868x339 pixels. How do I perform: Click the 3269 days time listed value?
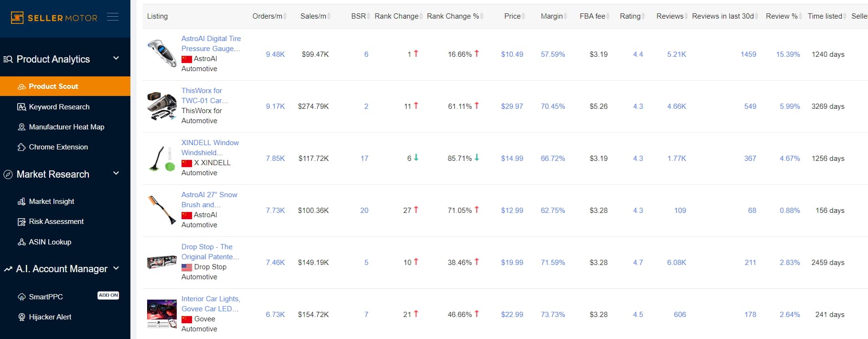[x=828, y=106]
